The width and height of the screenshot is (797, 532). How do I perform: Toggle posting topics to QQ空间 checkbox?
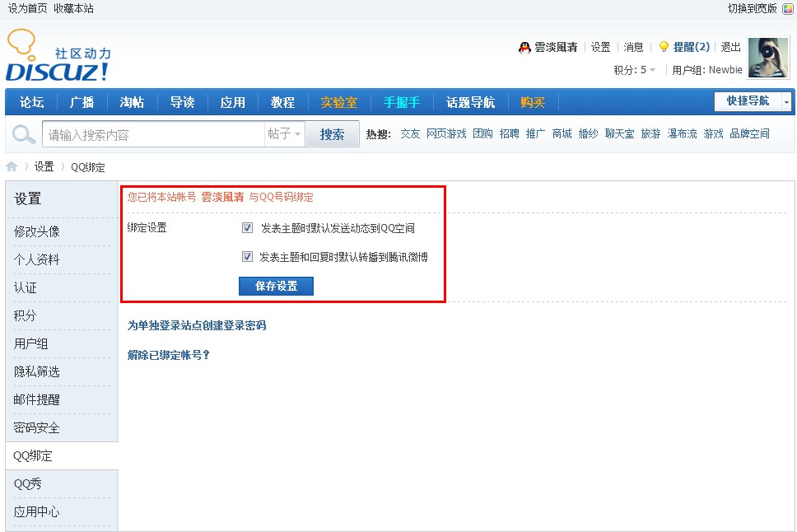(x=248, y=228)
